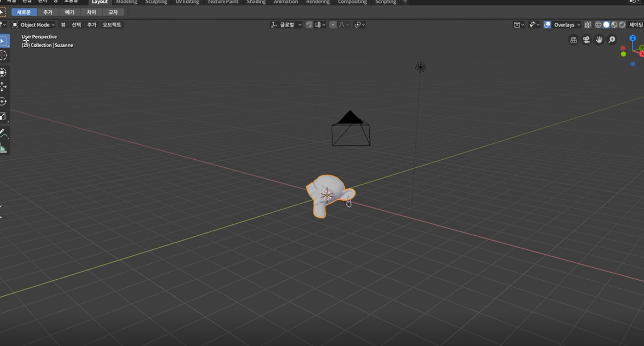Switch to wireframe viewport shading
The width and height of the screenshot is (644, 346).
coord(598,24)
